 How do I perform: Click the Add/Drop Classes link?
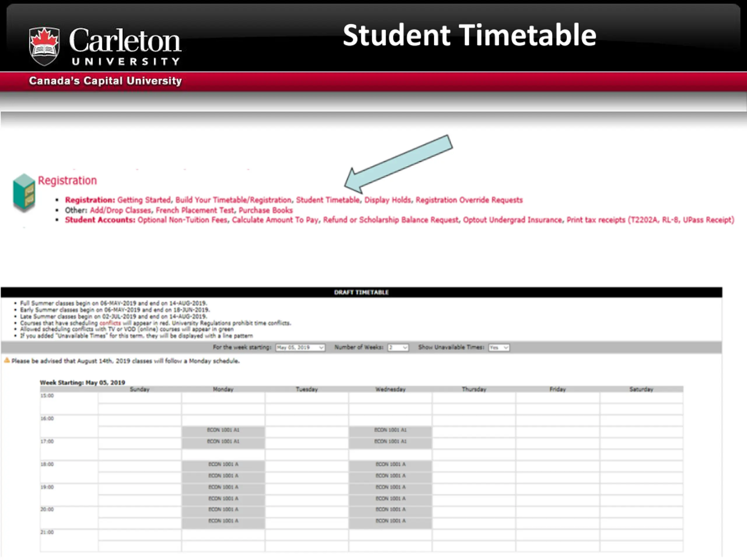coord(120,210)
